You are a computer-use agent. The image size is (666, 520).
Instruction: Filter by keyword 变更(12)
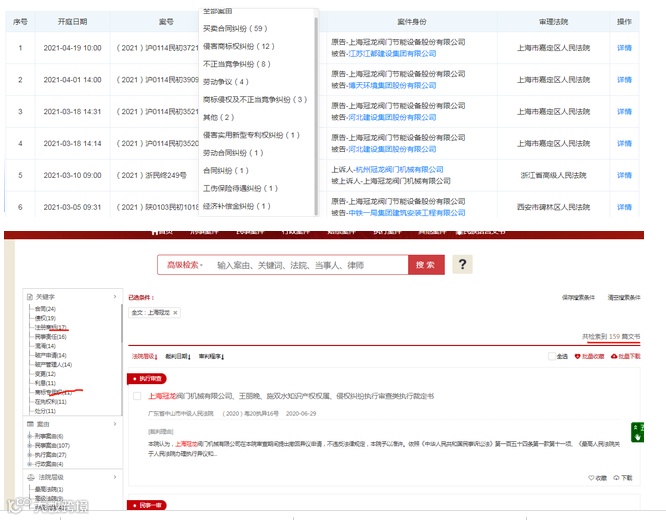point(45,374)
